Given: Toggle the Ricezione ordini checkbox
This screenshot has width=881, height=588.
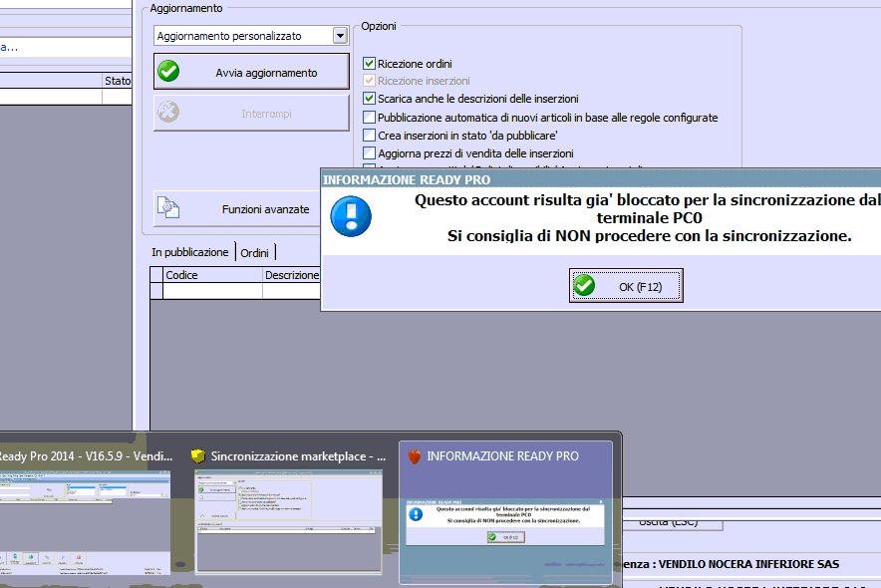Looking at the screenshot, I should click(x=369, y=63).
